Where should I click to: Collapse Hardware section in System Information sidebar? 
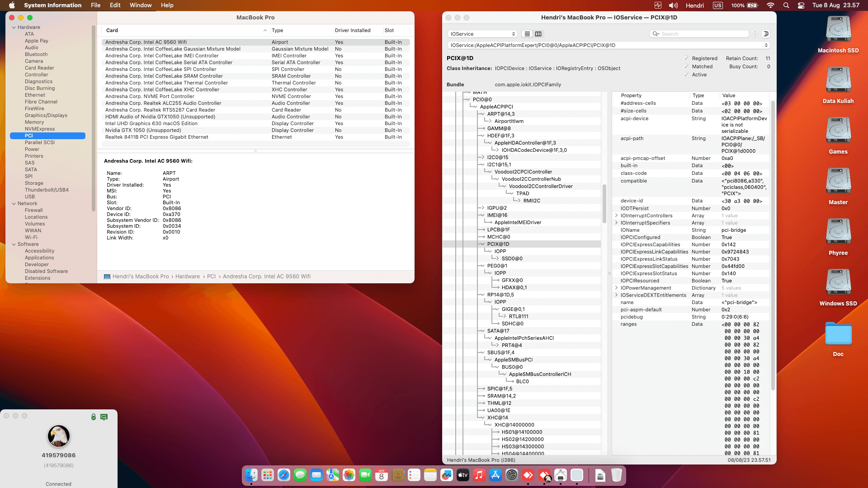pos(14,28)
